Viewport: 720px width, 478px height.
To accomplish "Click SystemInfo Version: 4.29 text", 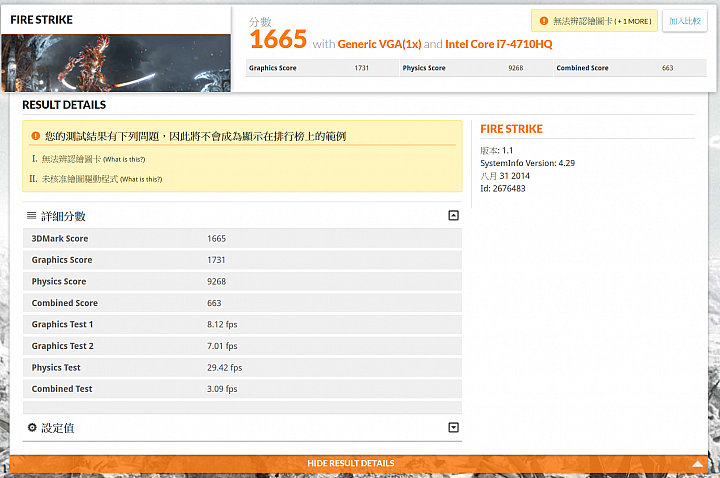I will click(528, 163).
